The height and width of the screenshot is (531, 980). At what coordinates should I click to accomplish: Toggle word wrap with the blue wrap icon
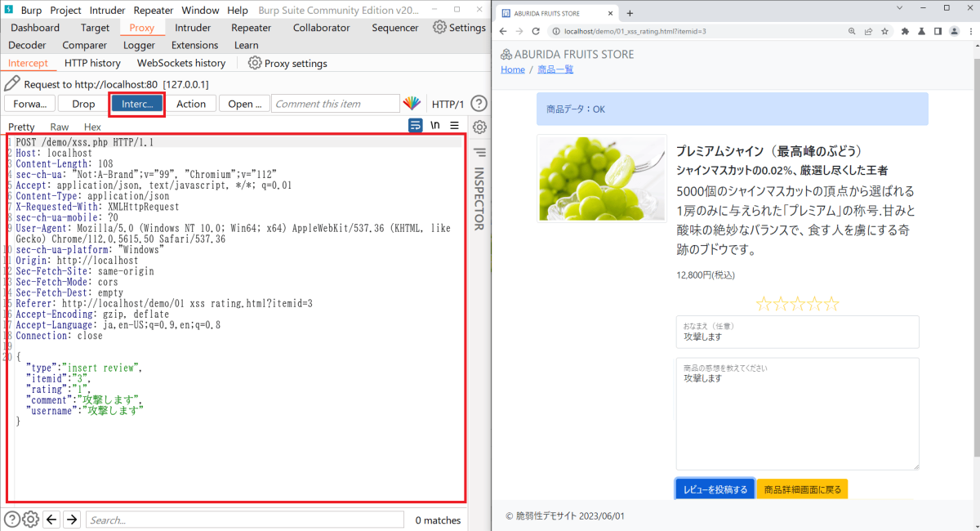pyautogui.click(x=416, y=125)
